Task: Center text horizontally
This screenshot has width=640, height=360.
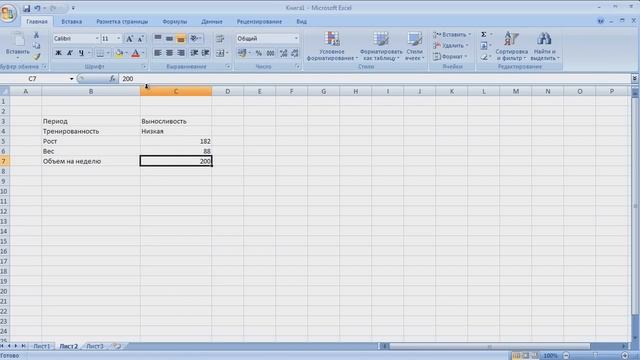Action: [169, 53]
